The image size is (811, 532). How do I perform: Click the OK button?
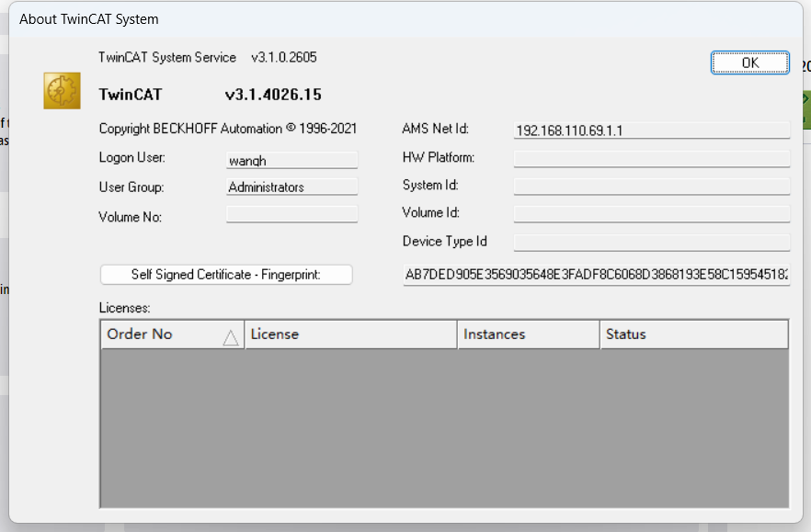[750, 62]
